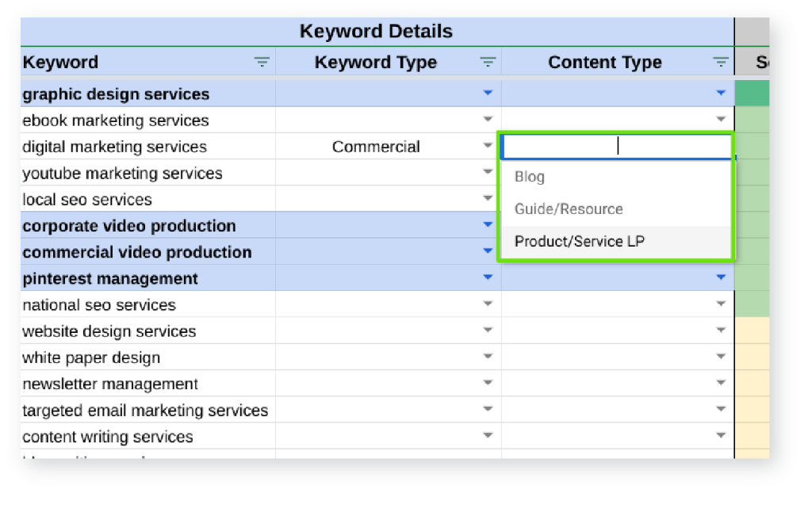This screenshot has height=505, width=812.
Task: Open Content Type dropdown for website design services
Action: (x=721, y=331)
